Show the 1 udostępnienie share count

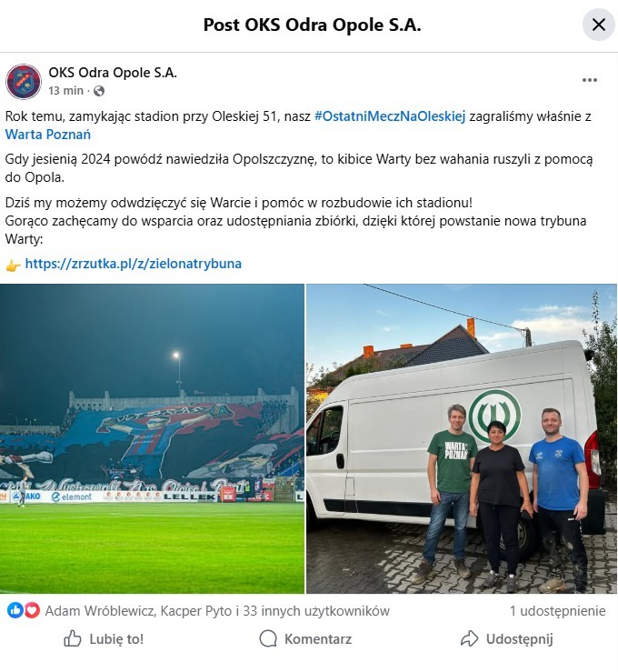[x=558, y=611]
